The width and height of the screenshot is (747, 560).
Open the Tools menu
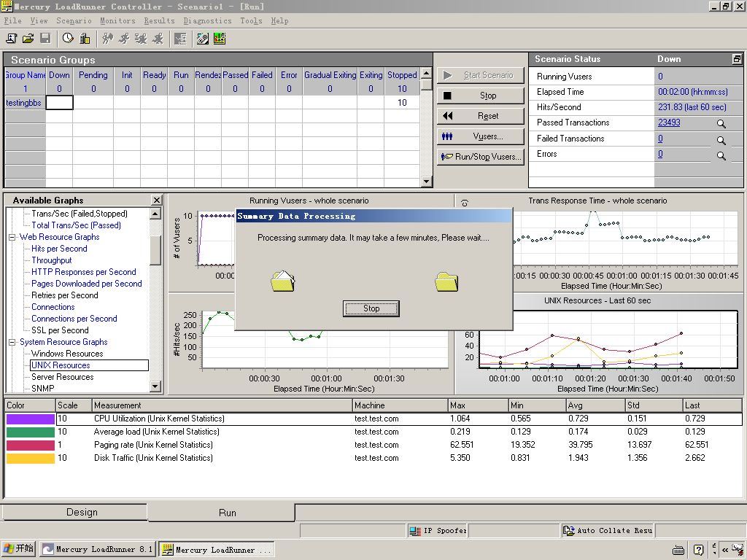251,21
